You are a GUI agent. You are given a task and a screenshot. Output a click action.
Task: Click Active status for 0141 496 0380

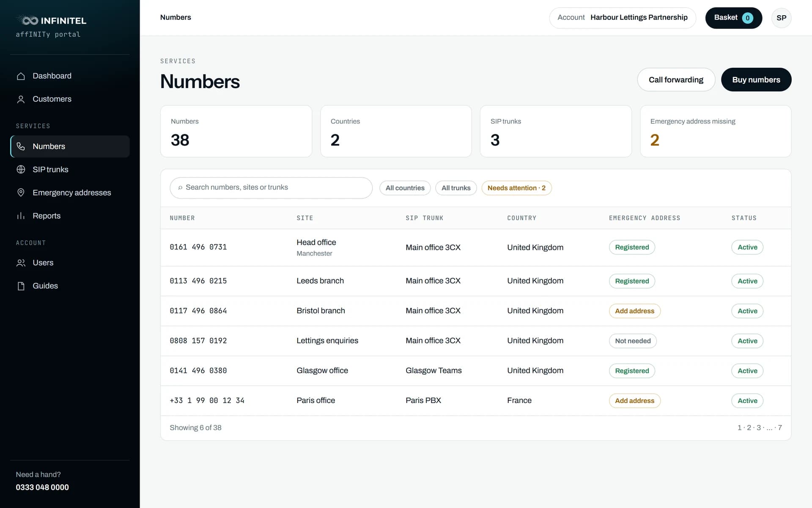(x=747, y=371)
